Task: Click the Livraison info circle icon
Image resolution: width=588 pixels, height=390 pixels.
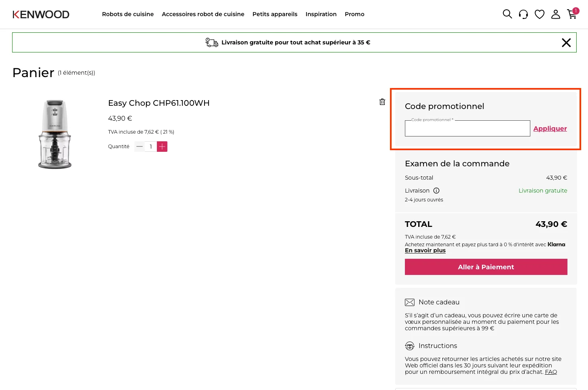Action: [436, 191]
